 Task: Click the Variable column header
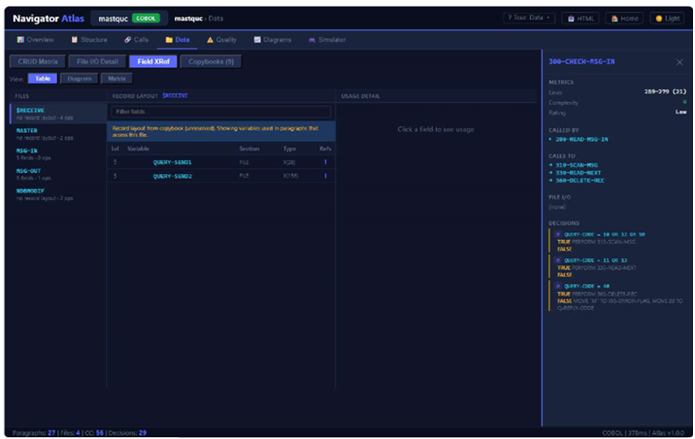point(138,149)
